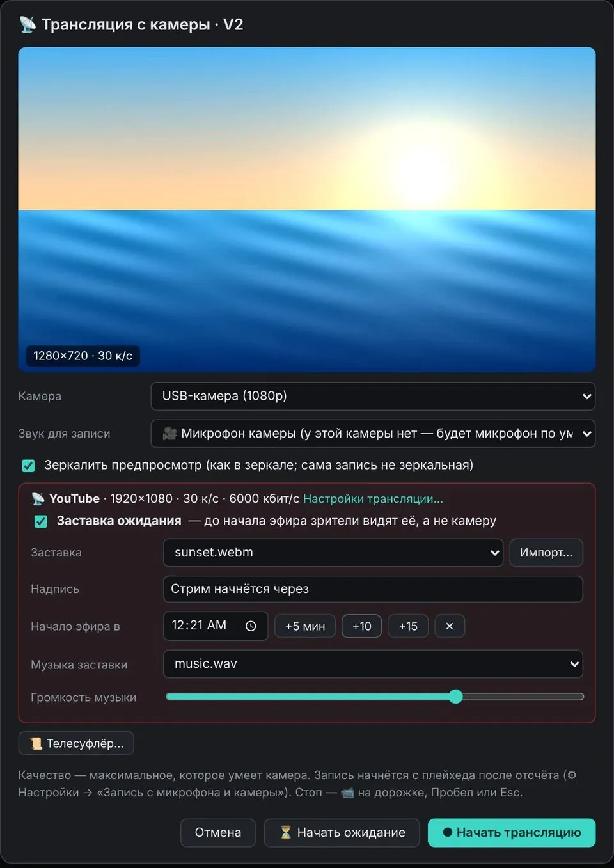Open the Камера dropdown showing USB-камера (1080p)
The height and width of the screenshot is (868, 614).
coord(373,396)
